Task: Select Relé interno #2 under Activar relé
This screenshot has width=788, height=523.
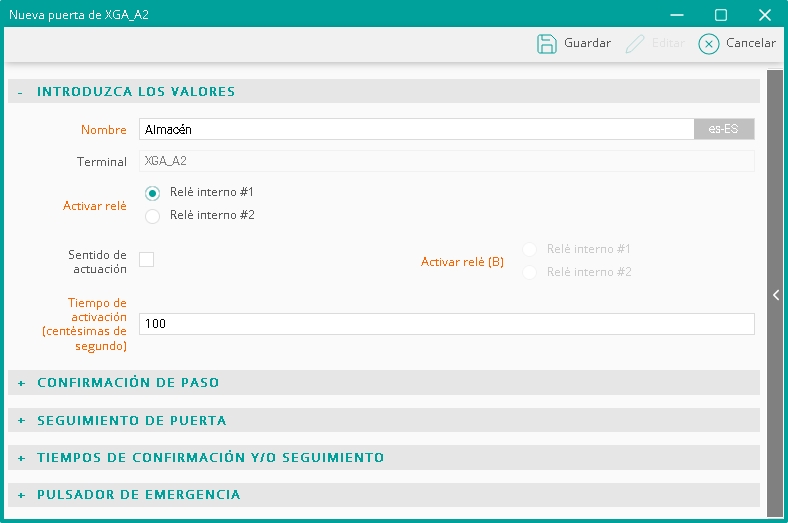Action: [152, 216]
